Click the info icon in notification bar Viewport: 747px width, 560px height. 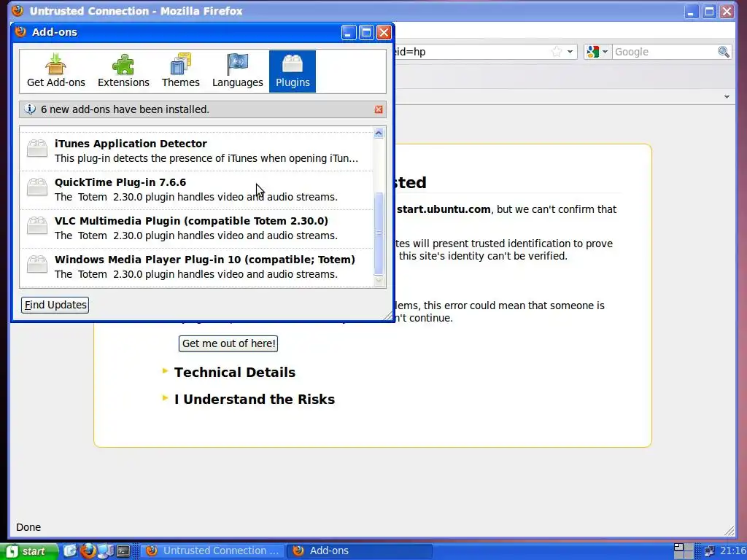click(x=30, y=109)
